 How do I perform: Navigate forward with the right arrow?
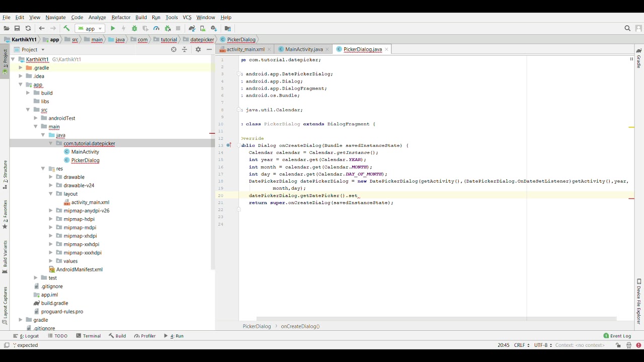click(x=53, y=29)
